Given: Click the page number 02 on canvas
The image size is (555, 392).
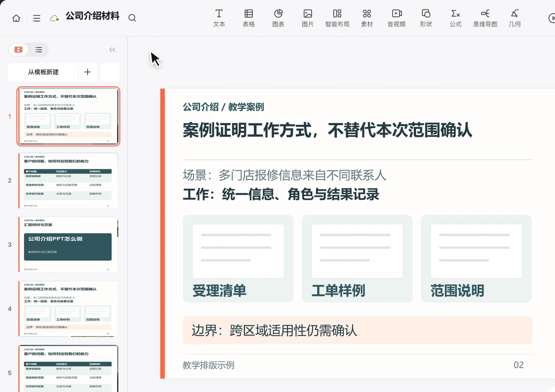Looking at the screenshot, I should (x=519, y=365).
